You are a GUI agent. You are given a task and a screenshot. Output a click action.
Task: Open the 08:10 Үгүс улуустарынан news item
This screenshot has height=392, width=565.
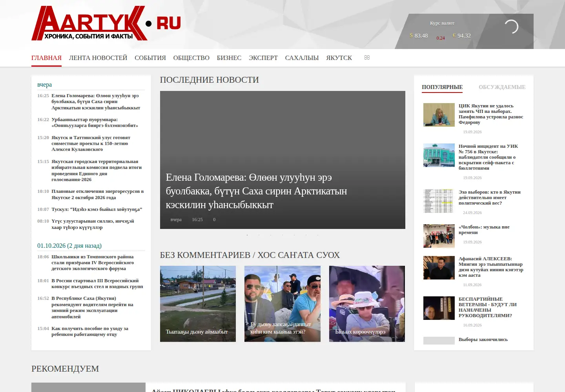tap(93, 224)
